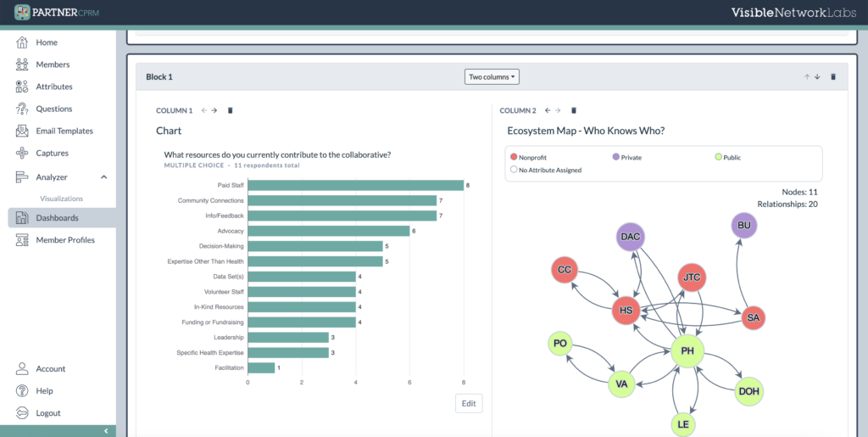Image resolution: width=868 pixels, height=437 pixels.
Task: Open the Two columns layout dropdown
Action: (x=492, y=77)
